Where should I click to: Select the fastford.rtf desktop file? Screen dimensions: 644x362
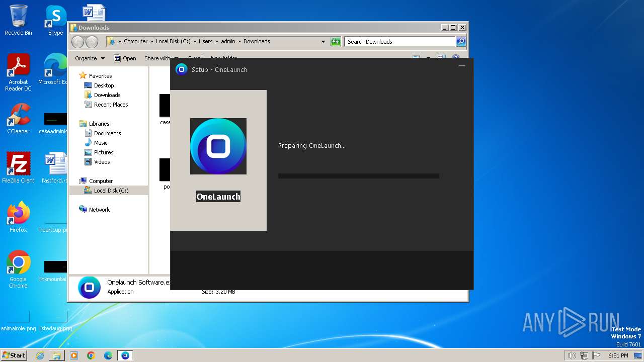pyautogui.click(x=55, y=168)
